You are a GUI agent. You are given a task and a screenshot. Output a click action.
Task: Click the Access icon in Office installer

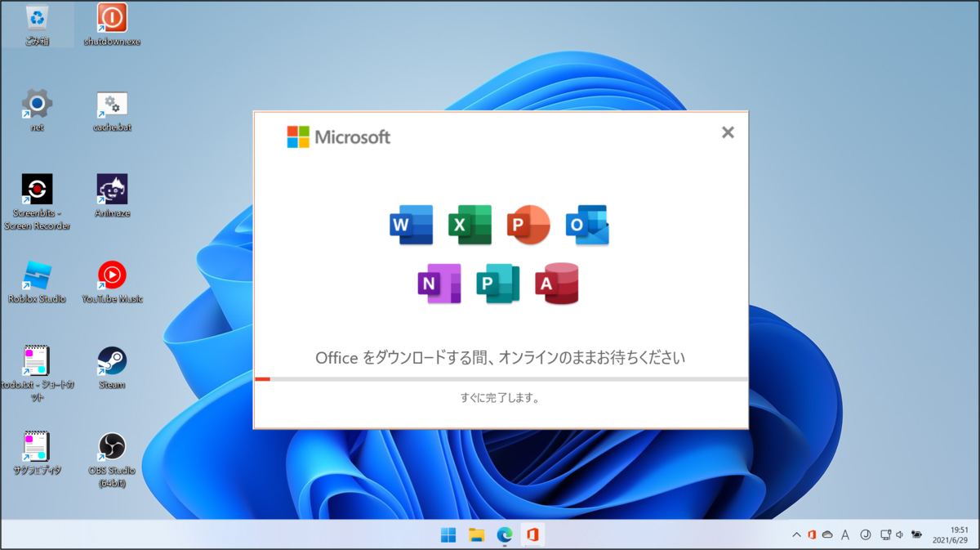click(557, 284)
